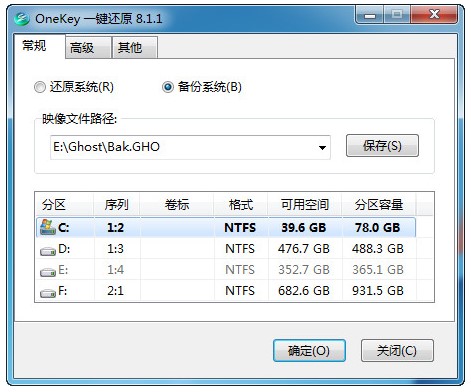
Task: Click the OneKey app icon in title bar
Action: [22, 19]
